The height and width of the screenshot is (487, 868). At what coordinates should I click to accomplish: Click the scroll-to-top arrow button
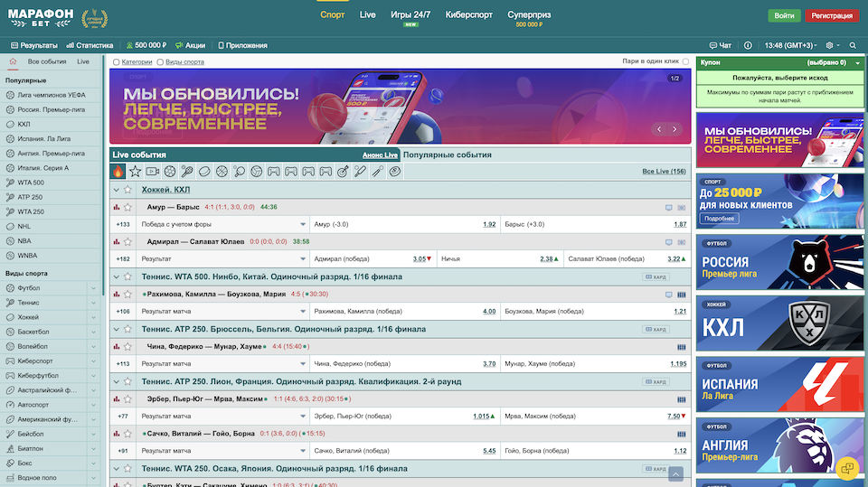(676, 474)
